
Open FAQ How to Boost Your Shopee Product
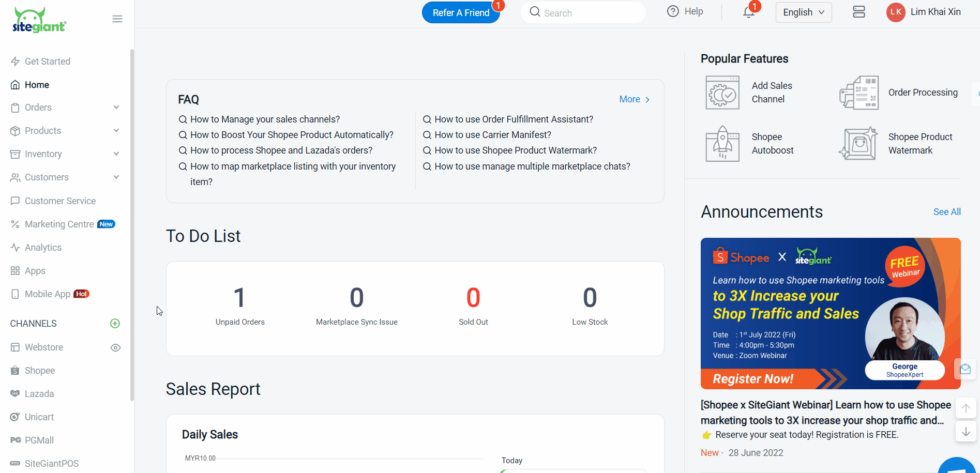pos(292,135)
